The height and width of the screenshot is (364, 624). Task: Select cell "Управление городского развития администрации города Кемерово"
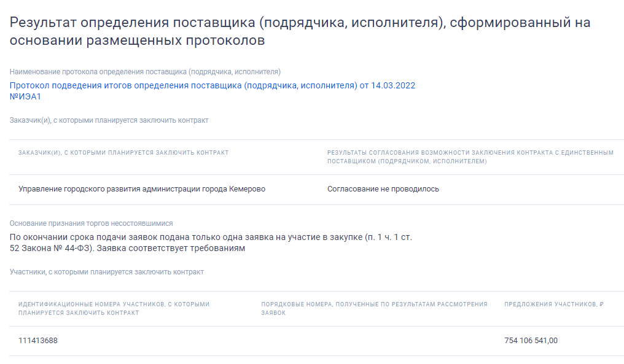point(142,189)
